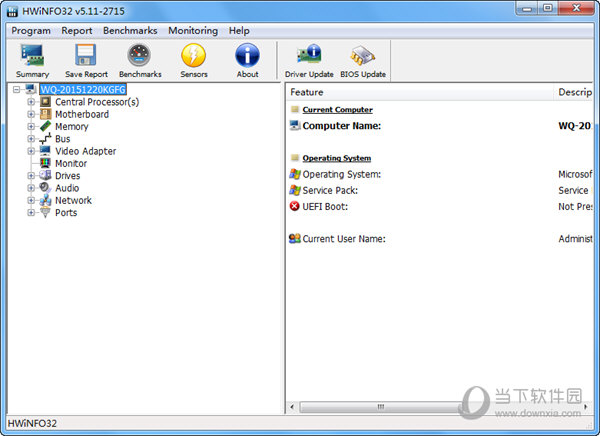The height and width of the screenshot is (436, 600).
Task: Click the computer icon beside Computer Name
Action: (x=295, y=126)
